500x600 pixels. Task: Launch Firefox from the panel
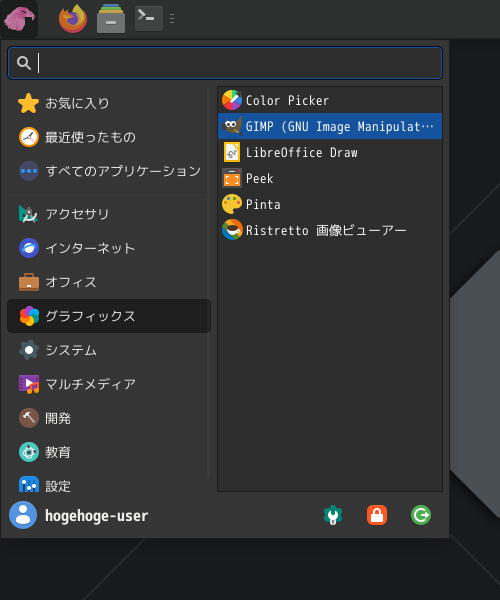[73, 19]
